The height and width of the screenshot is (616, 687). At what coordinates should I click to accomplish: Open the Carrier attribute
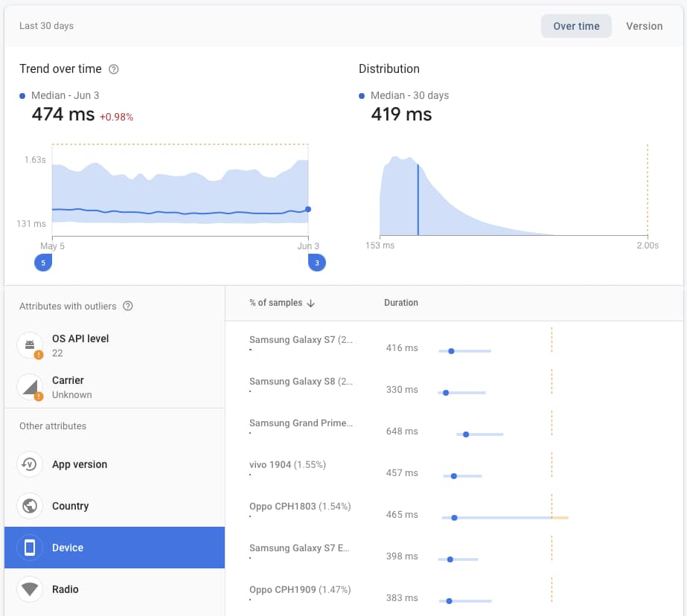(115, 387)
